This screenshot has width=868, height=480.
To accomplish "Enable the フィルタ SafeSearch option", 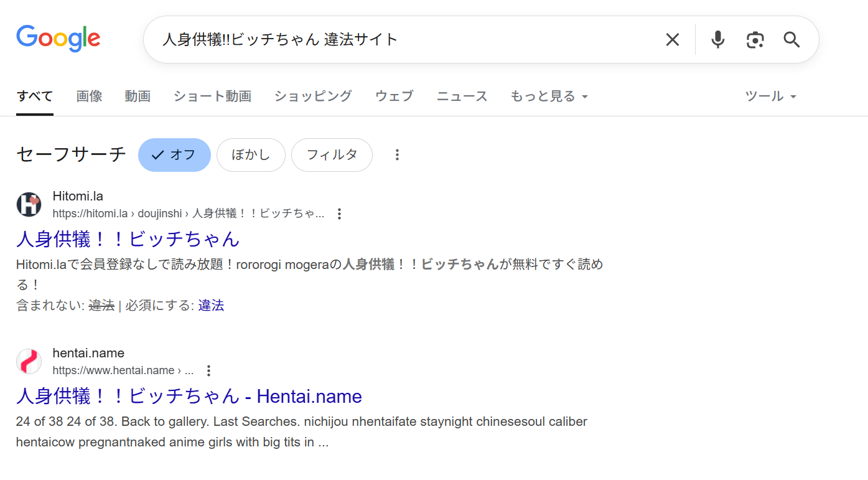I will click(332, 154).
